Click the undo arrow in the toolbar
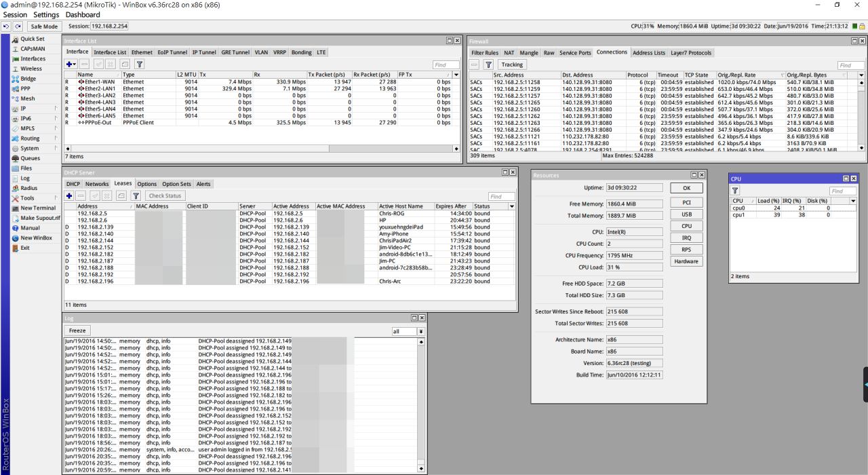Screen dimensions: 868x475 (6, 26)
